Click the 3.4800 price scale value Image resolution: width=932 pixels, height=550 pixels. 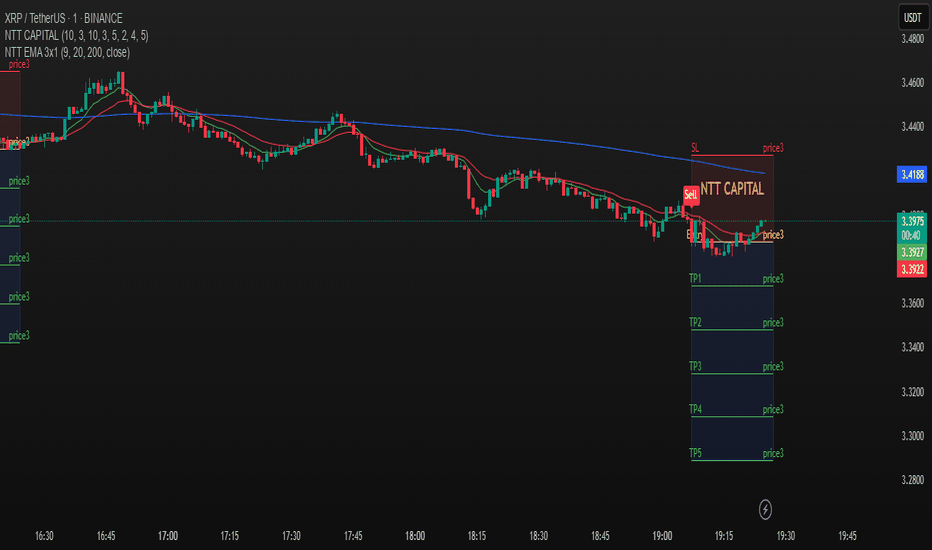[x=913, y=39]
